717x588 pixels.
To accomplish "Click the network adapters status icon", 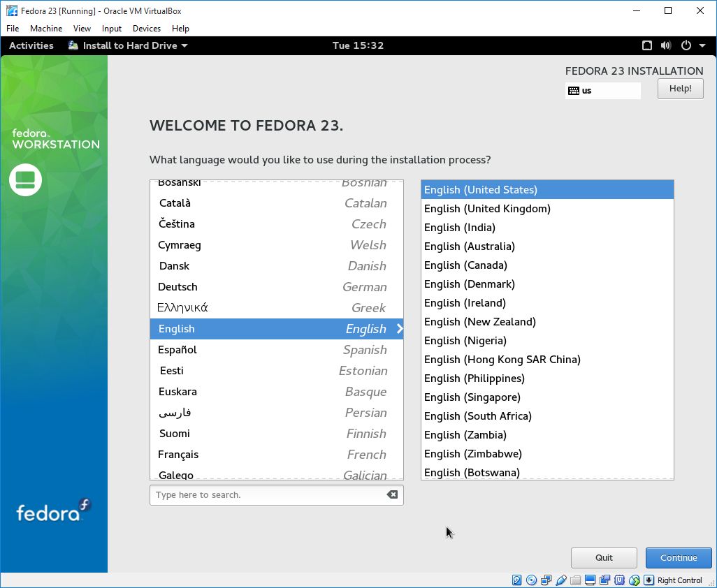I will pyautogui.click(x=546, y=580).
